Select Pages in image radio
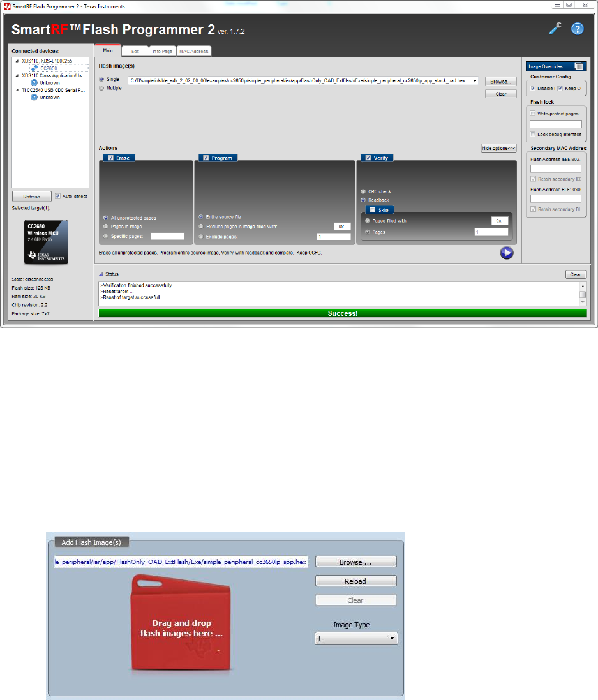The height and width of the screenshot is (700, 598). [106, 227]
